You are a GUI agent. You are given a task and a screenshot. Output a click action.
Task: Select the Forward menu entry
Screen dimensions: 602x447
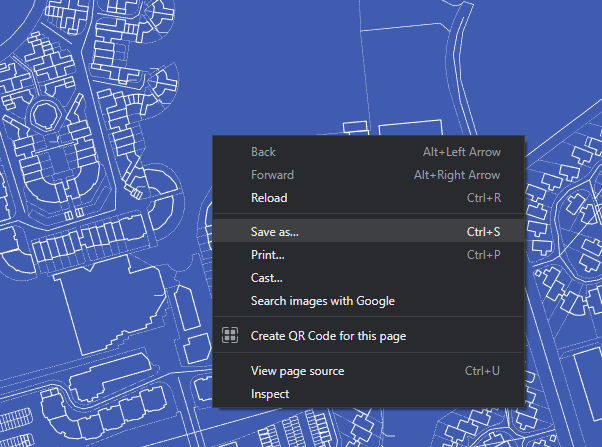(x=369, y=175)
